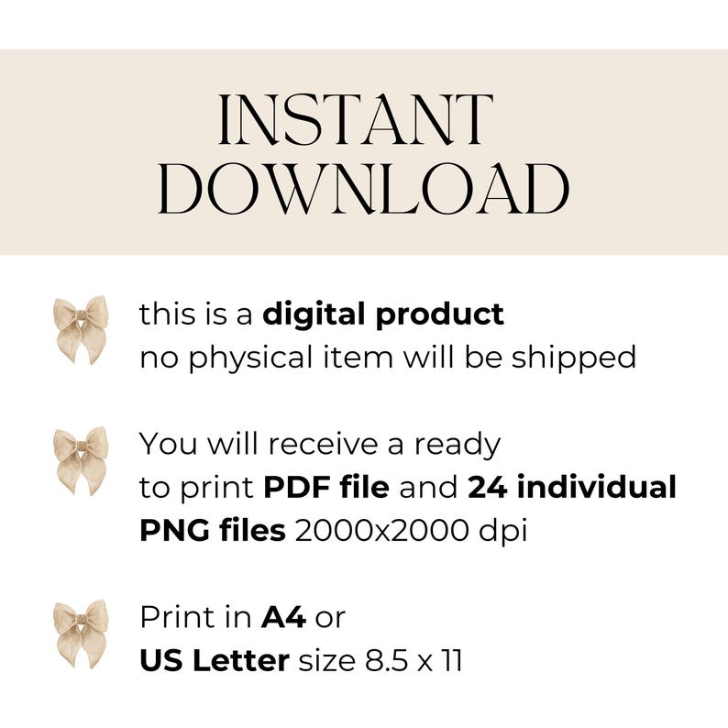Viewport: 728px width, 728px height.
Task: Select the bold 'A4' text
Action: point(283,617)
